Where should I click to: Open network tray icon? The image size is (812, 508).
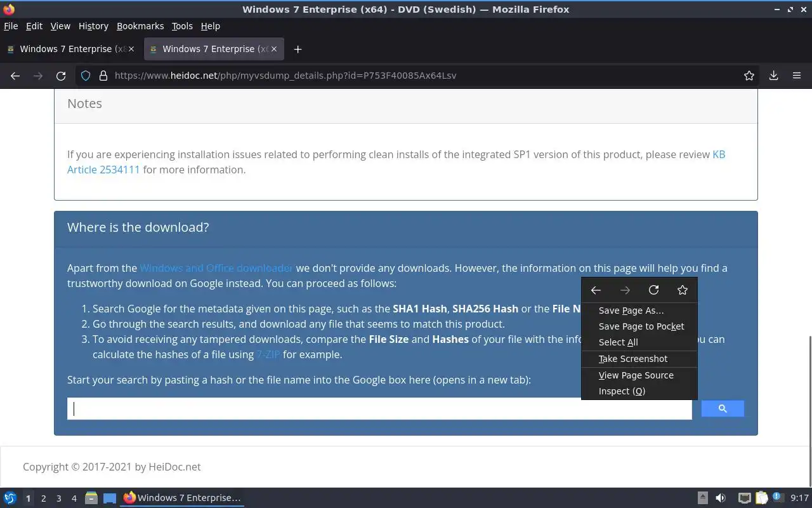(745, 498)
